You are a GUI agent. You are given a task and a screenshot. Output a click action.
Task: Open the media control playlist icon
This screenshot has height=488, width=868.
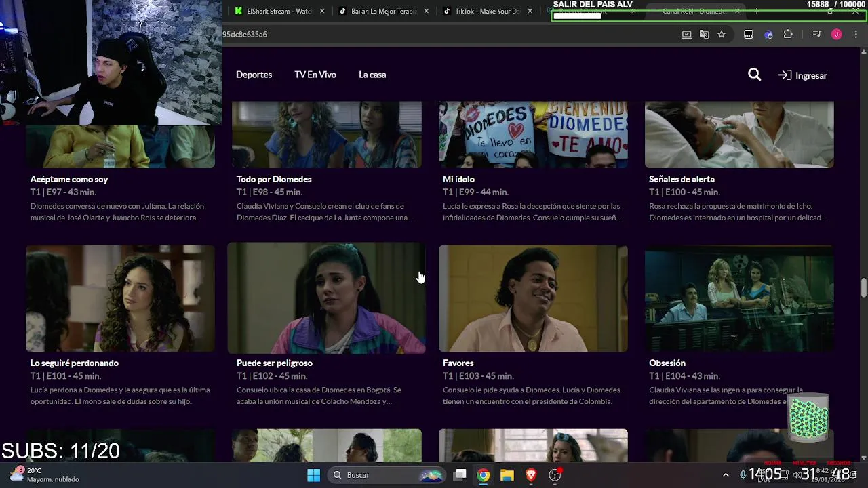tap(817, 34)
